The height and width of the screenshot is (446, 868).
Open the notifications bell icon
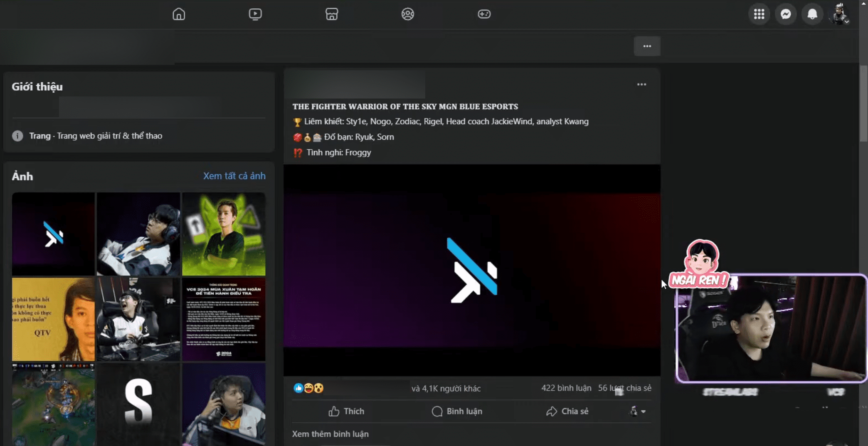[812, 14]
